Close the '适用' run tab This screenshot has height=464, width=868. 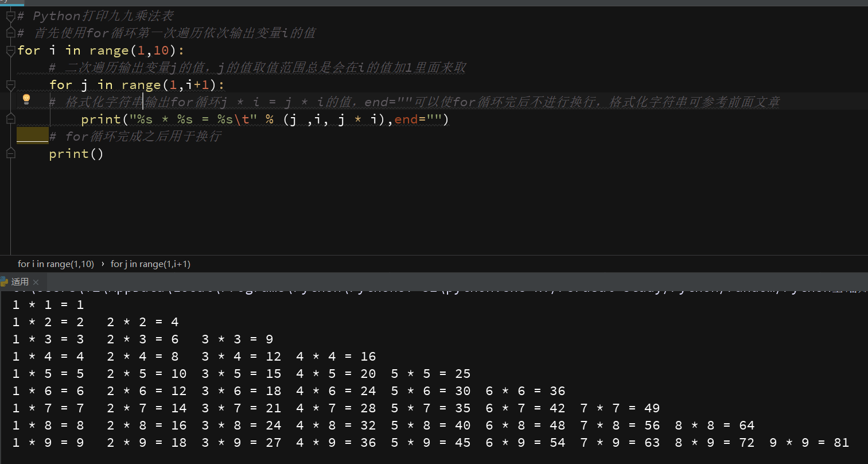point(36,282)
